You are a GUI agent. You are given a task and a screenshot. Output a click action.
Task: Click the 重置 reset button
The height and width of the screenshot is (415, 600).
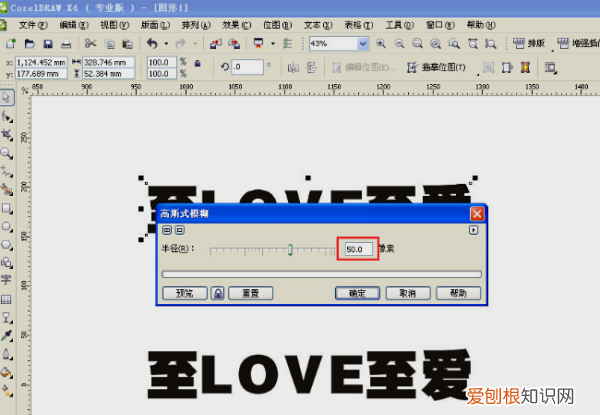(x=251, y=293)
